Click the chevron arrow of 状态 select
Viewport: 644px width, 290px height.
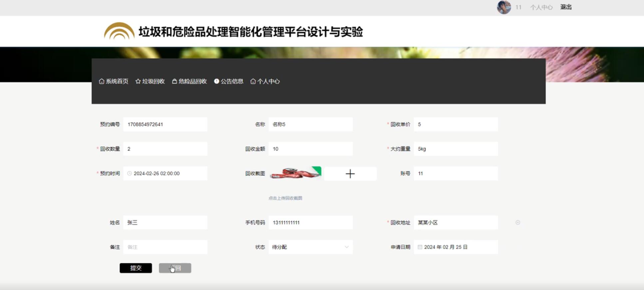347,247
